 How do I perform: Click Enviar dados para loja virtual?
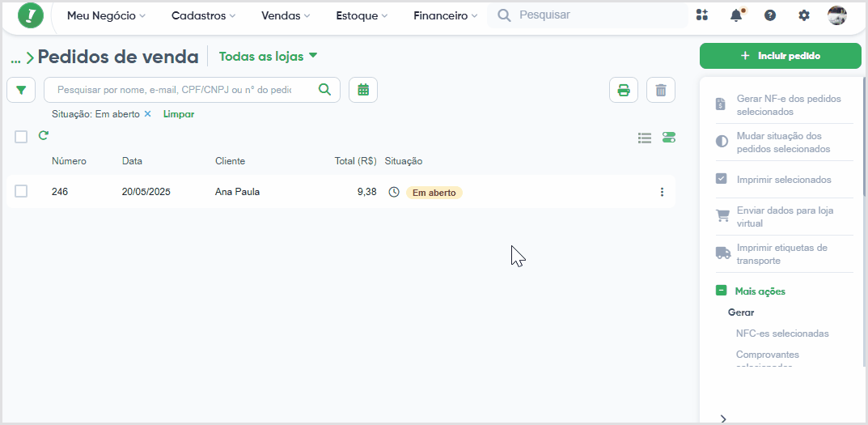785,217
